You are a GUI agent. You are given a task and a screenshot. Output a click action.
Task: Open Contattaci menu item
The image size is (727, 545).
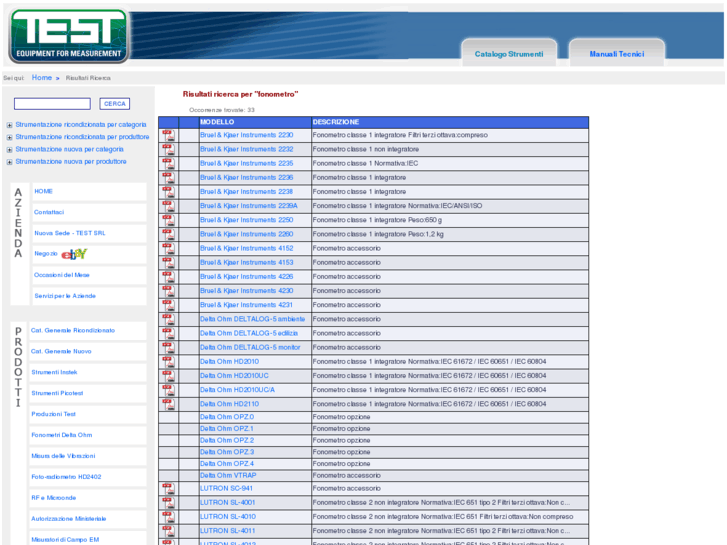(x=49, y=212)
